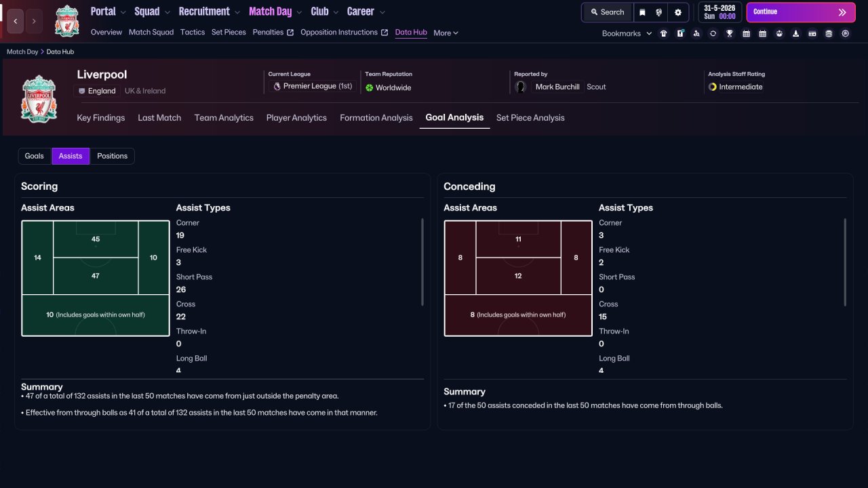Click the external link icon beside Penalties
Screen dimensions: 868x488
point(290,33)
